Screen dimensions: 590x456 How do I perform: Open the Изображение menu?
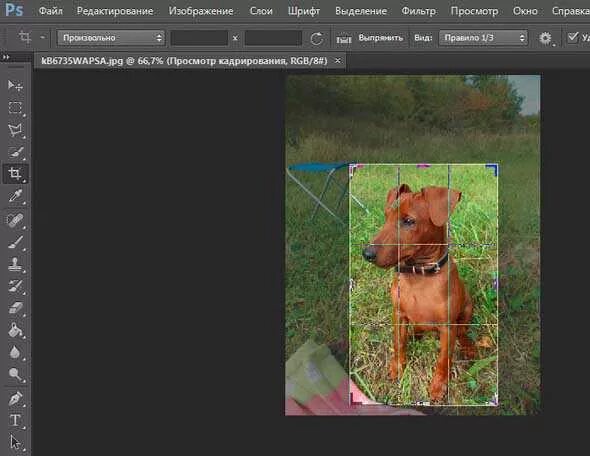pos(201,11)
